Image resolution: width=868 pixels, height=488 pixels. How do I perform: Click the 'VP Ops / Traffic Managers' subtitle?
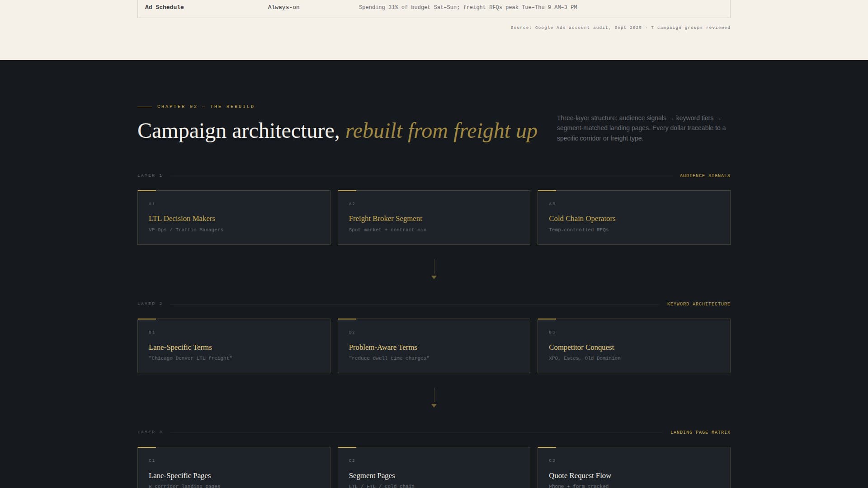(x=186, y=230)
